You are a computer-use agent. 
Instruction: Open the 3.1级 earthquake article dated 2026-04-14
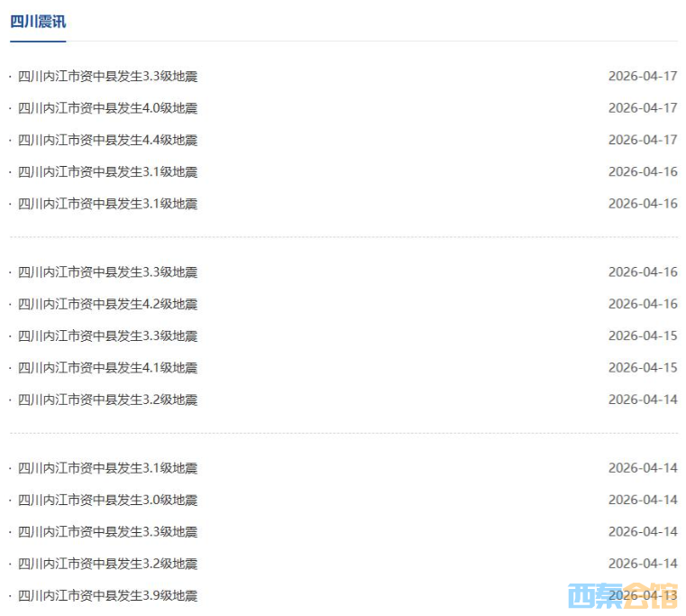point(107,468)
